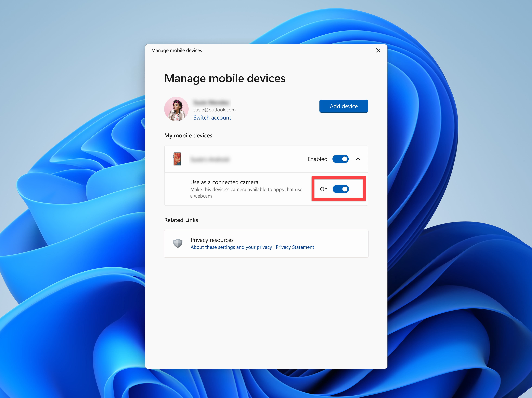Click the privacy shield icon

[x=178, y=243]
